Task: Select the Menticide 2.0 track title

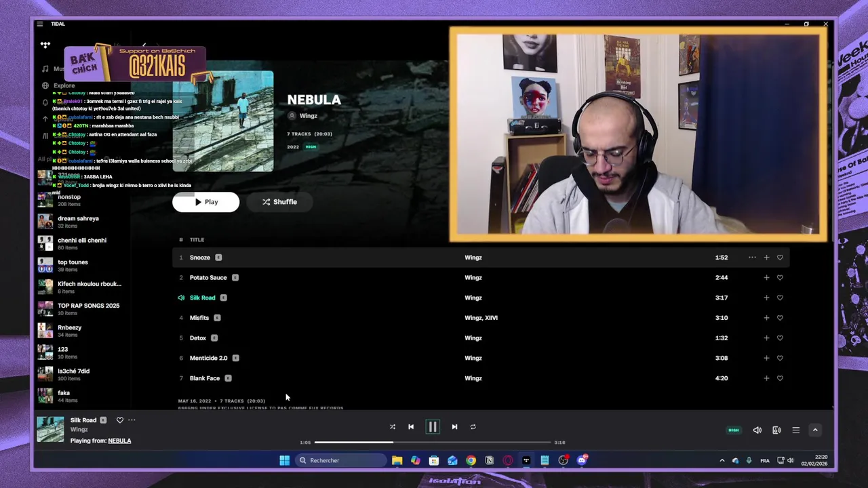Action: 209,358
